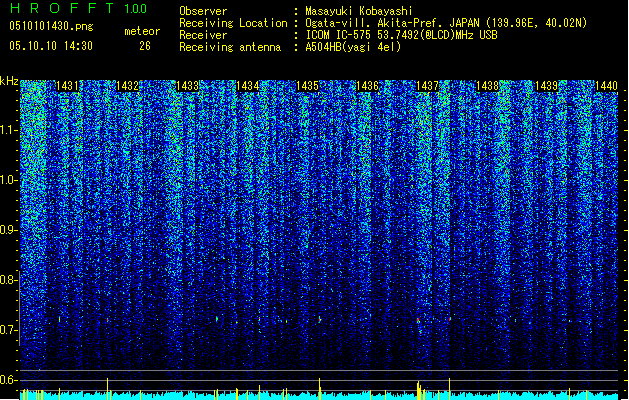
Task: Click the 1437 time marker label
Action: pos(427,86)
